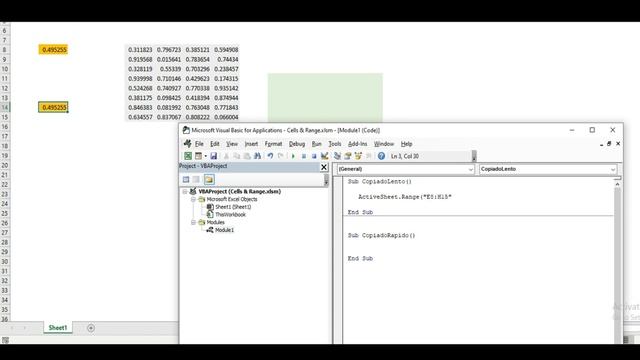Open VBA Help question mark icon
Screen dimensions: 640x360
(x=381, y=156)
